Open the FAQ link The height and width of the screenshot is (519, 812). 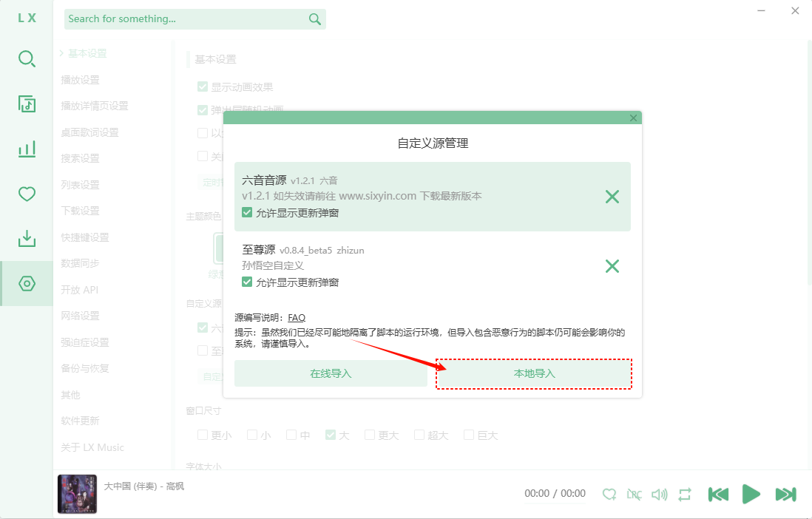click(x=297, y=318)
